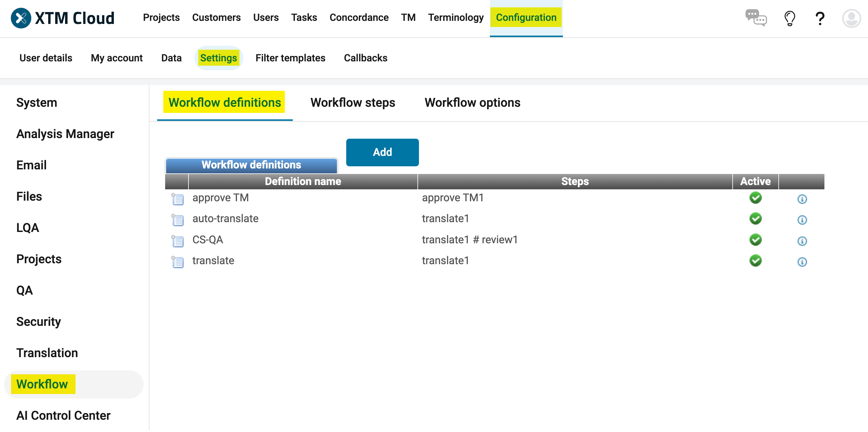Image resolution: width=868 pixels, height=432 pixels.
Task: Open Security in the sidebar
Action: pos(38,322)
